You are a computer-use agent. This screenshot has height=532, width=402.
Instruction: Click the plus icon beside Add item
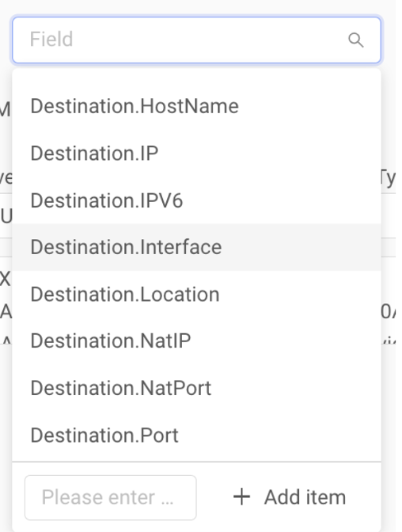click(x=241, y=497)
